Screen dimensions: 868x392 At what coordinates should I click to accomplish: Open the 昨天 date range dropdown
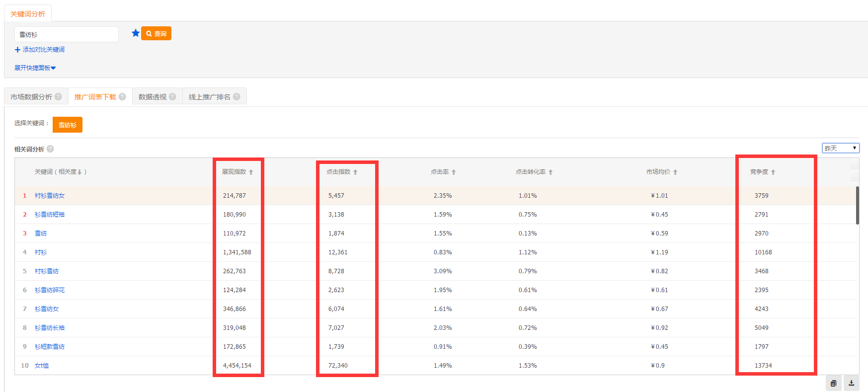click(x=840, y=148)
